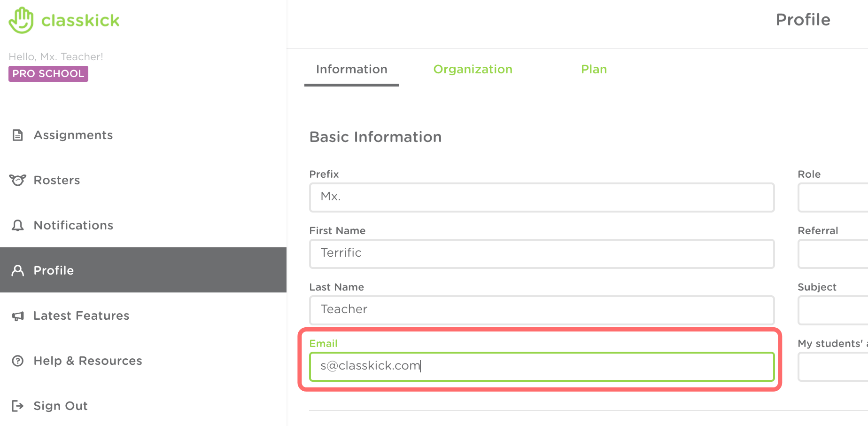
Task: Click the Assignments document icon
Action: coord(17,135)
